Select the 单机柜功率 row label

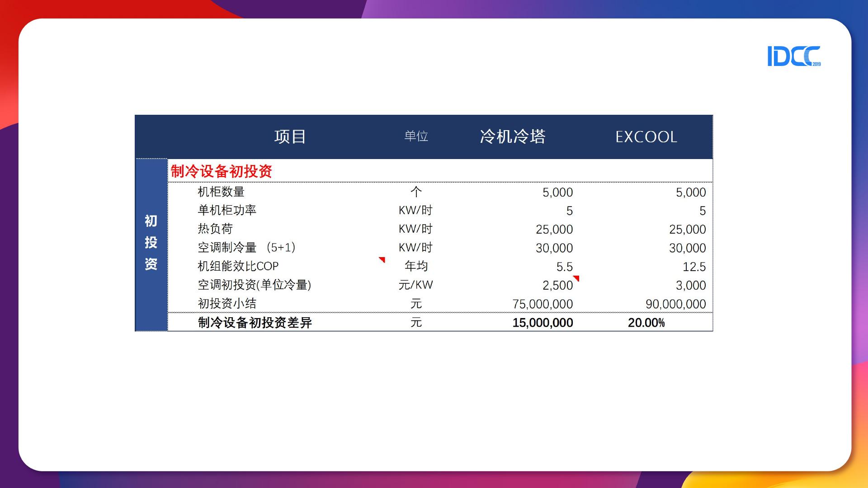(x=227, y=211)
